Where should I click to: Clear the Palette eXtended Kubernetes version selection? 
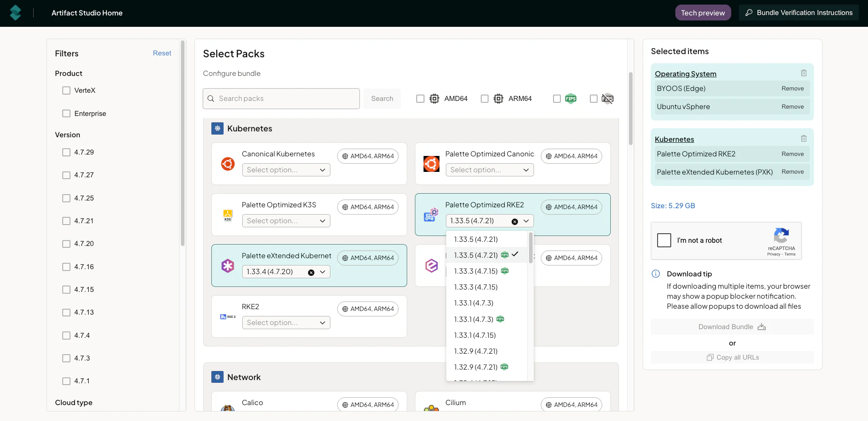[x=311, y=272]
